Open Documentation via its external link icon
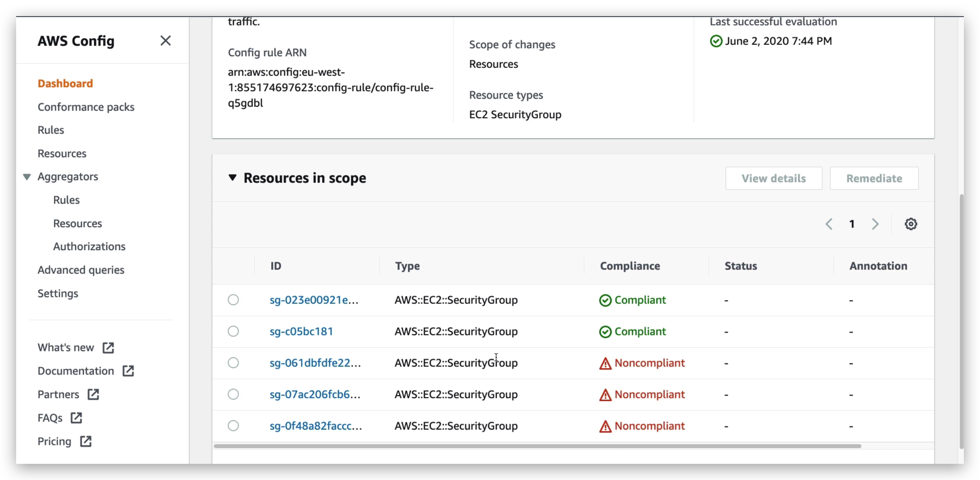The height and width of the screenshot is (480, 980). pos(128,371)
